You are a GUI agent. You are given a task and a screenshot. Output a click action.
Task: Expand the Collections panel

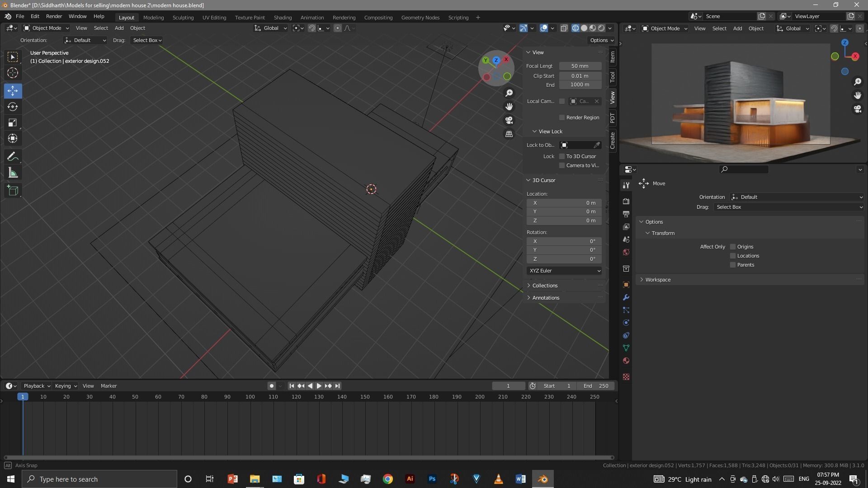pos(545,286)
